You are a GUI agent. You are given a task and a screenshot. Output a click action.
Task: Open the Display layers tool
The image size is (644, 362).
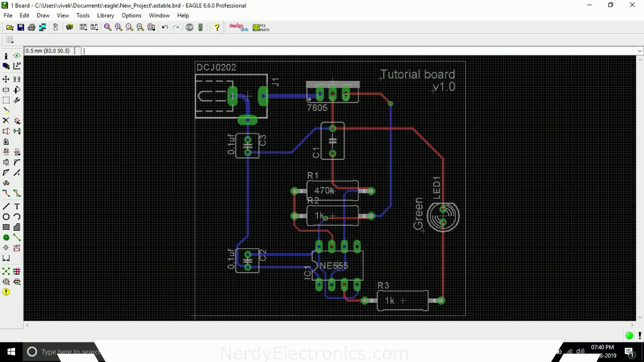[x=6, y=66]
